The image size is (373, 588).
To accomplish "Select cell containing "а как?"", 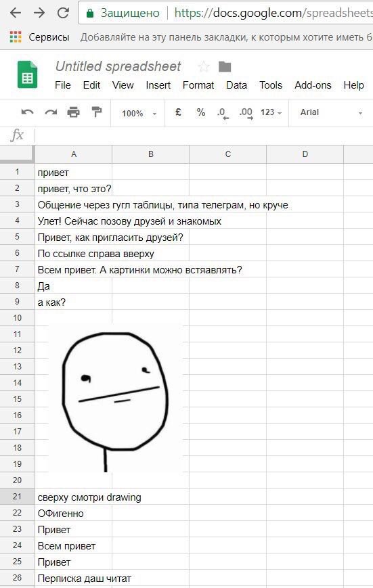I will click(x=74, y=302).
